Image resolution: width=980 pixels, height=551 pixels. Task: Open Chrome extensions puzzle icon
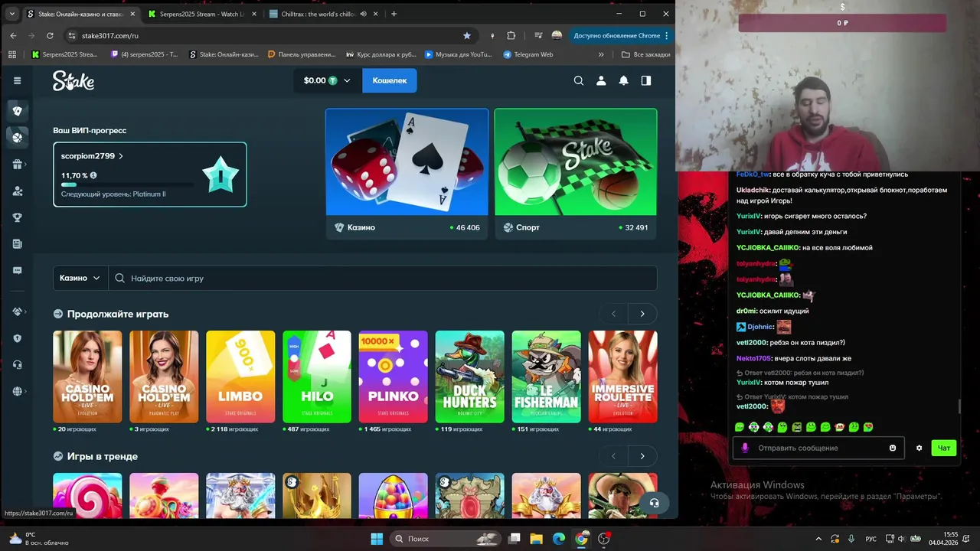coord(511,35)
